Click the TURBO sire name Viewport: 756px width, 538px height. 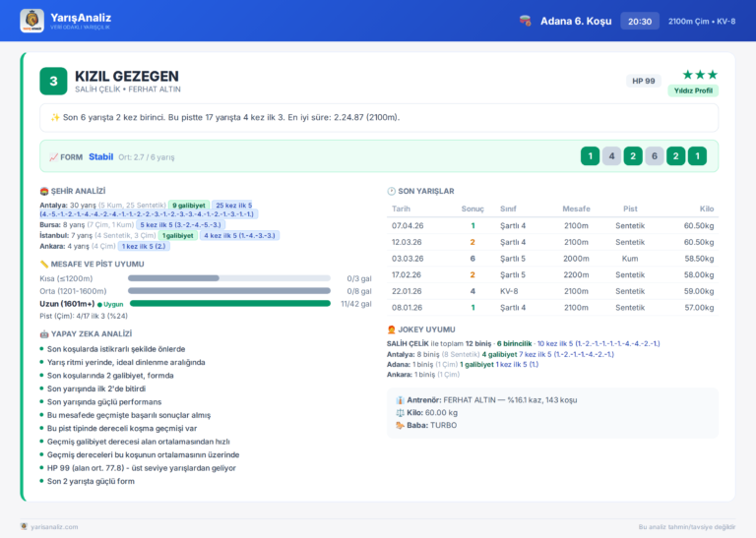(x=444, y=425)
